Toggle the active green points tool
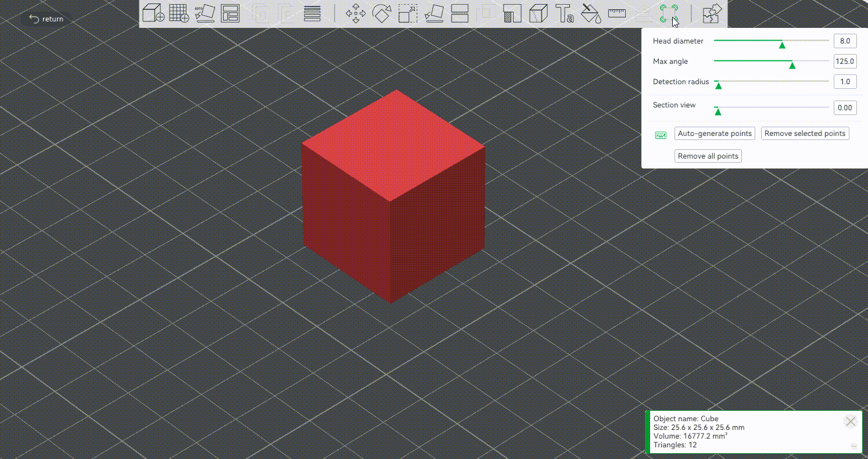The width and height of the screenshot is (868, 459). [x=669, y=13]
